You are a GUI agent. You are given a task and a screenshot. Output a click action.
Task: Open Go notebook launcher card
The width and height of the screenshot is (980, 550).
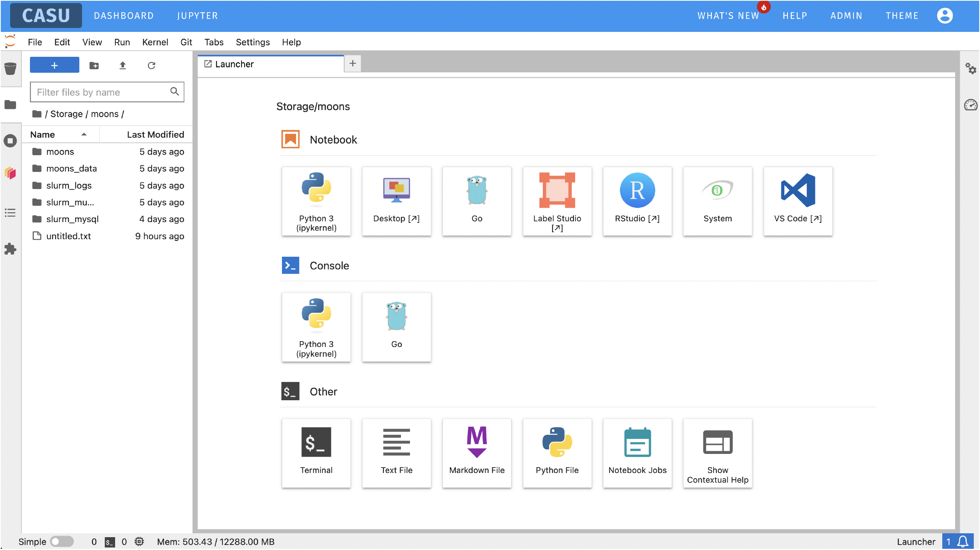pos(477,201)
